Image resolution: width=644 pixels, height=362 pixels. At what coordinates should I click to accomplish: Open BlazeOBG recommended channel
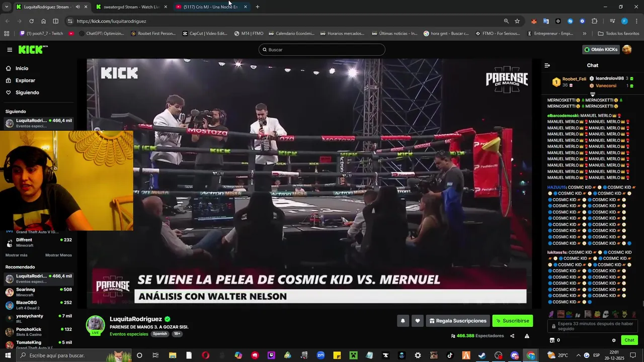pyautogui.click(x=39, y=305)
